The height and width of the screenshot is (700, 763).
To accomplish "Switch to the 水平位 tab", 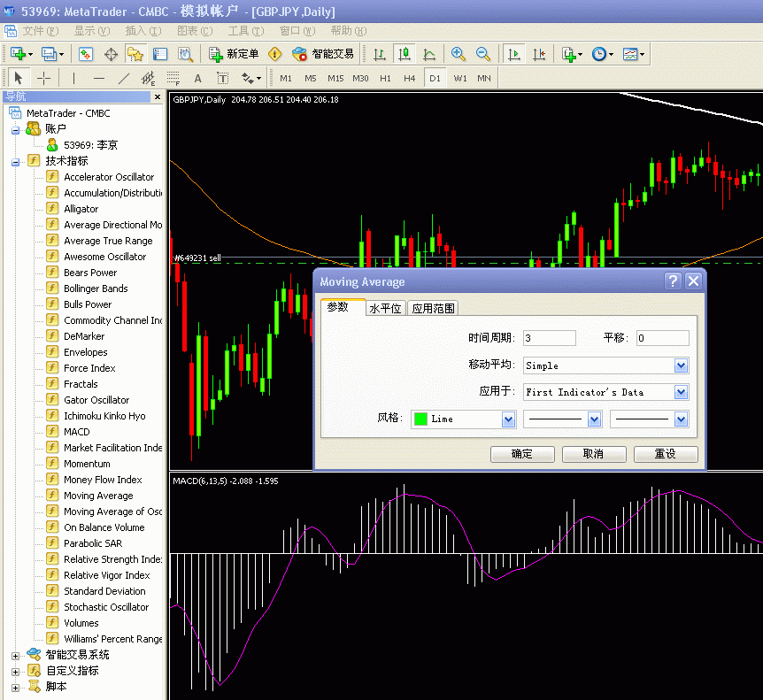I will (385, 308).
